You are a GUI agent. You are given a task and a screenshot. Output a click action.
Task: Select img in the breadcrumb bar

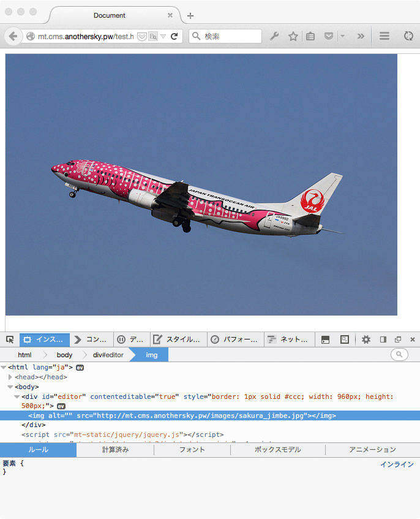pos(152,355)
